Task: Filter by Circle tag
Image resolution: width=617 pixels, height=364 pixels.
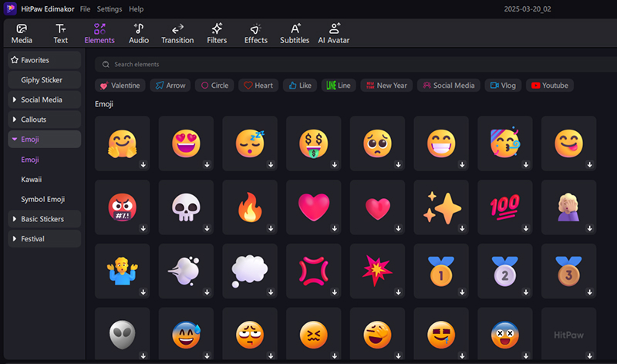Action: (x=214, y=86)
